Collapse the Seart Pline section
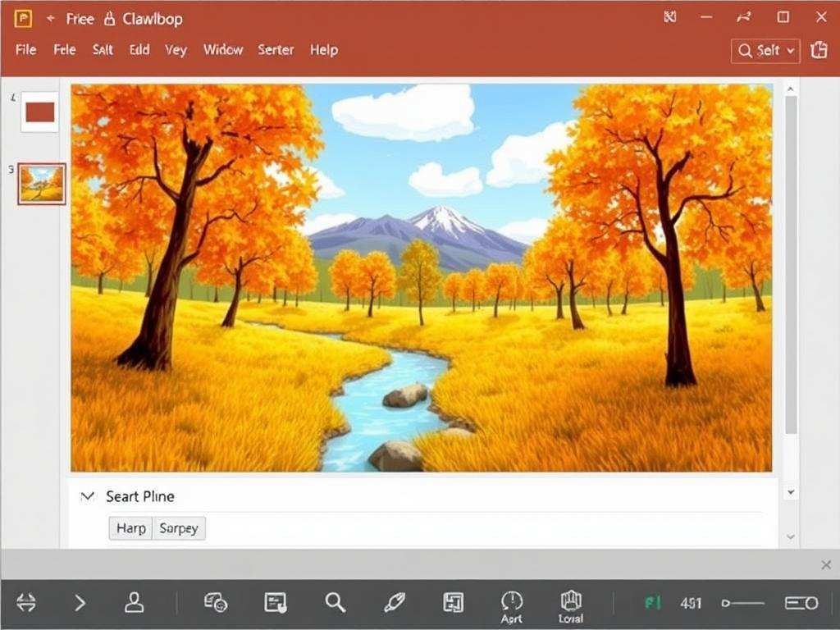The height and width of the screenshot is (630, 840). point(87,496)
